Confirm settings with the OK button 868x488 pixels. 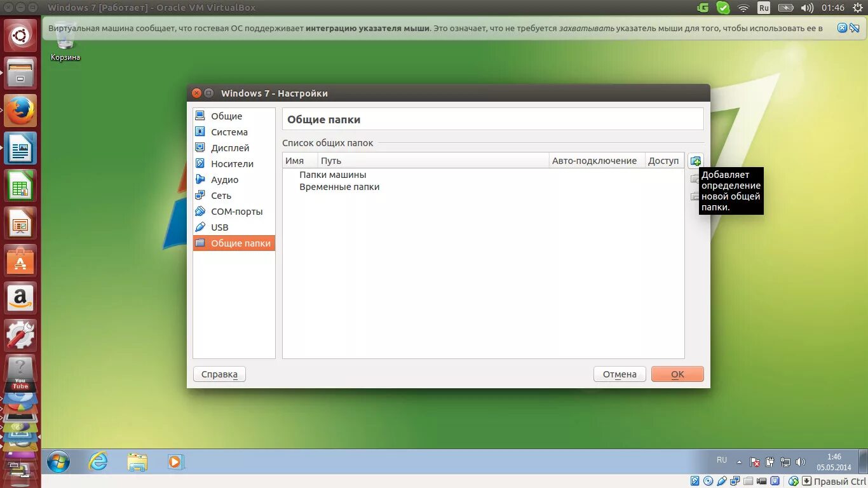click(677, 374)
